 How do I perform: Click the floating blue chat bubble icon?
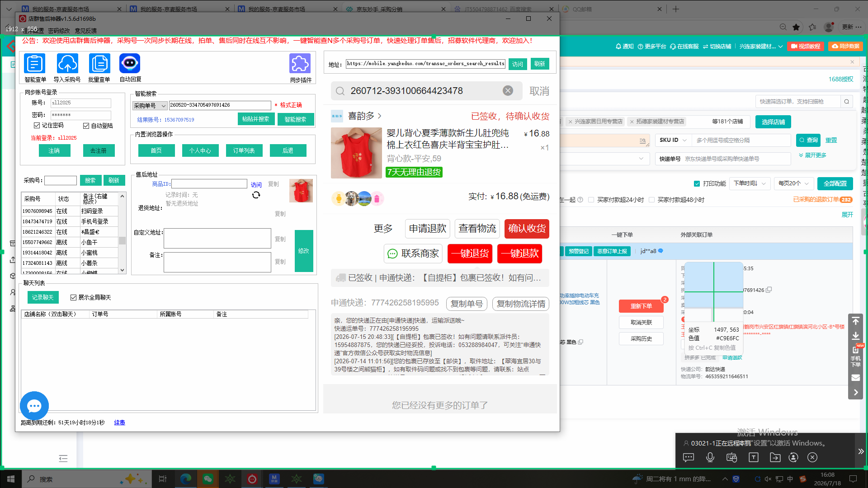point(34,406)
